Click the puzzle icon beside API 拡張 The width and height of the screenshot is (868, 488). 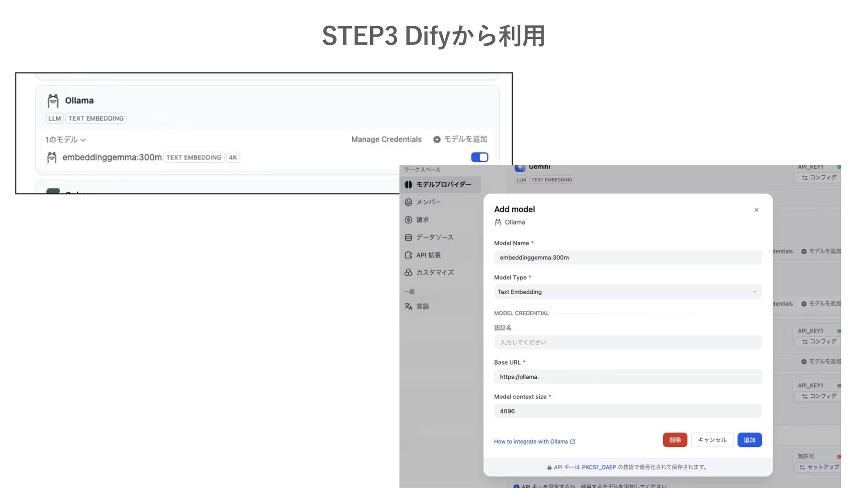click(408, 255)
